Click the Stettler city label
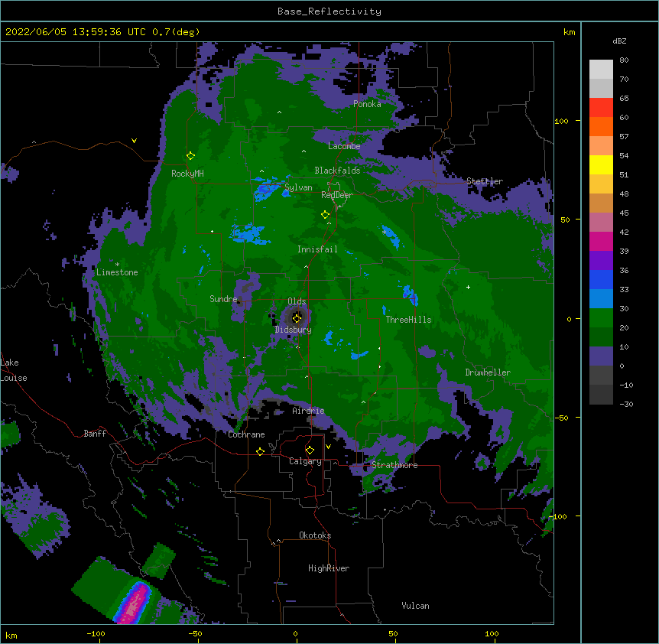The height and width of the screenshot is (644, 659). (x=485, y=181)
